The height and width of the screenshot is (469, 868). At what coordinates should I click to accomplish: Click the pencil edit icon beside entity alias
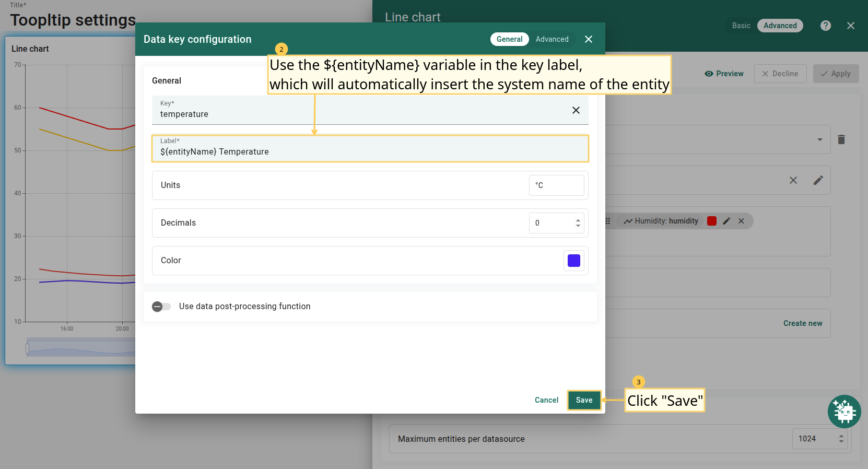(818, 180)
